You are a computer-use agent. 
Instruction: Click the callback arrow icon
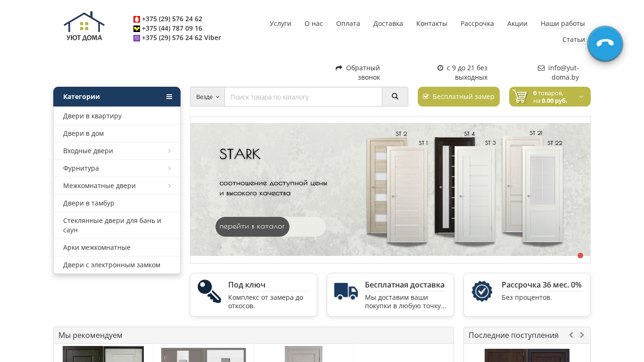[x=339, y=68]
